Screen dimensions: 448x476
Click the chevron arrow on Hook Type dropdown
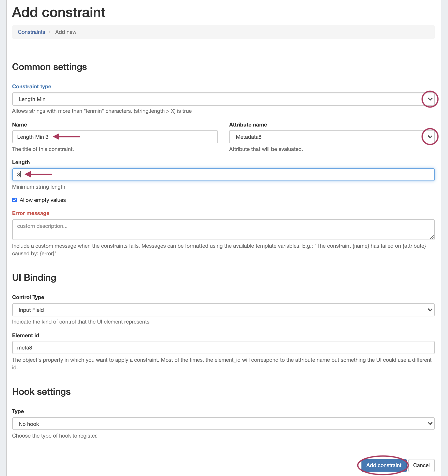[430, 424]
